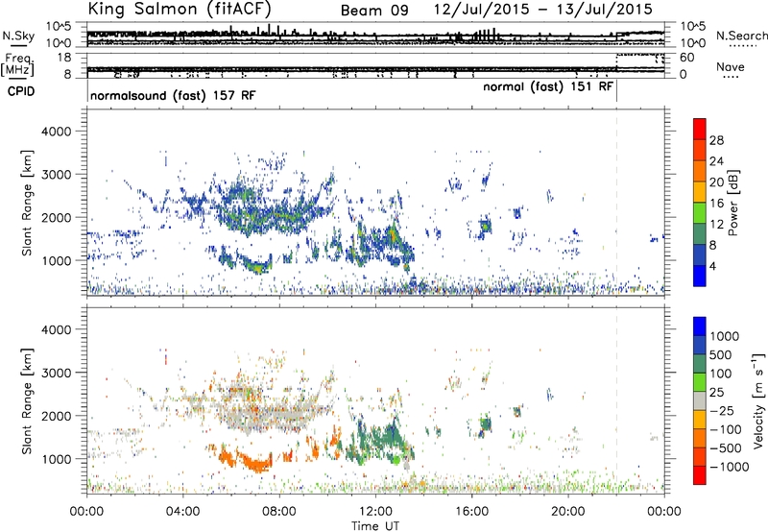Click the '08:00' time axis label

point(279,512)
